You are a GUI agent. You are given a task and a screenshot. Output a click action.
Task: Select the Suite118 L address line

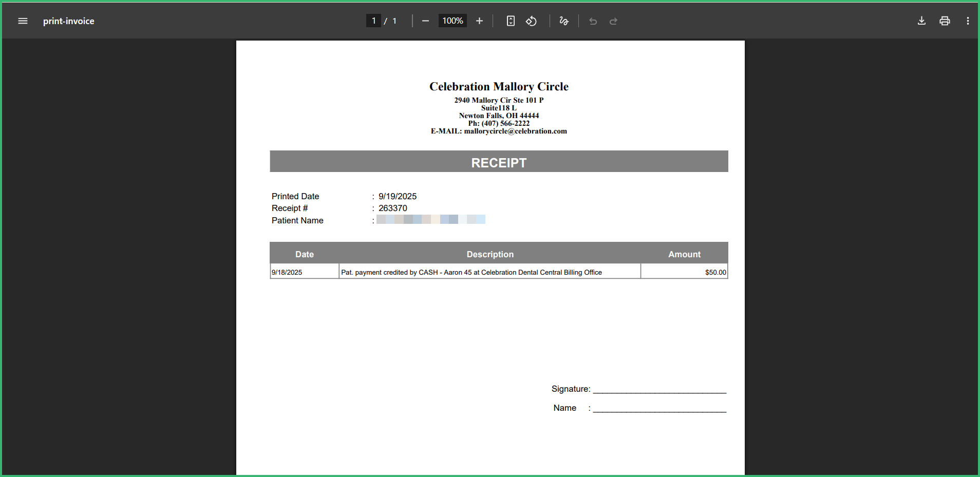pos(499,108)
